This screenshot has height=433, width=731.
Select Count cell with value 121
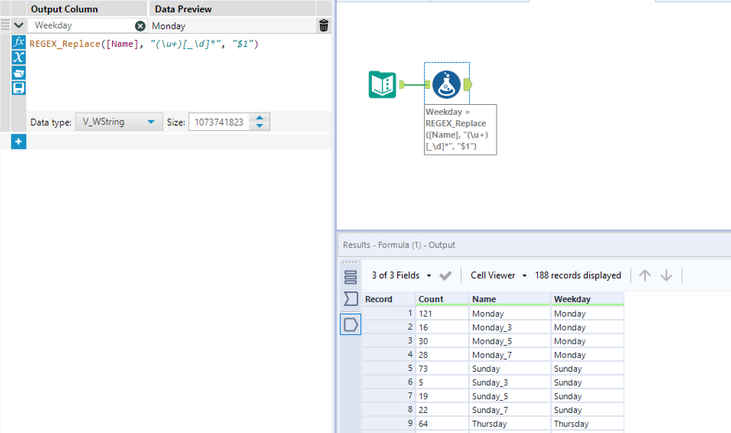coord(442,314)
